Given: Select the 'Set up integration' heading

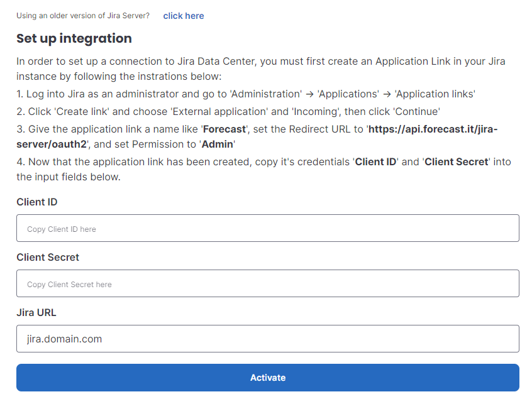Looking at the screenshot, I should [x=74, y=38].
